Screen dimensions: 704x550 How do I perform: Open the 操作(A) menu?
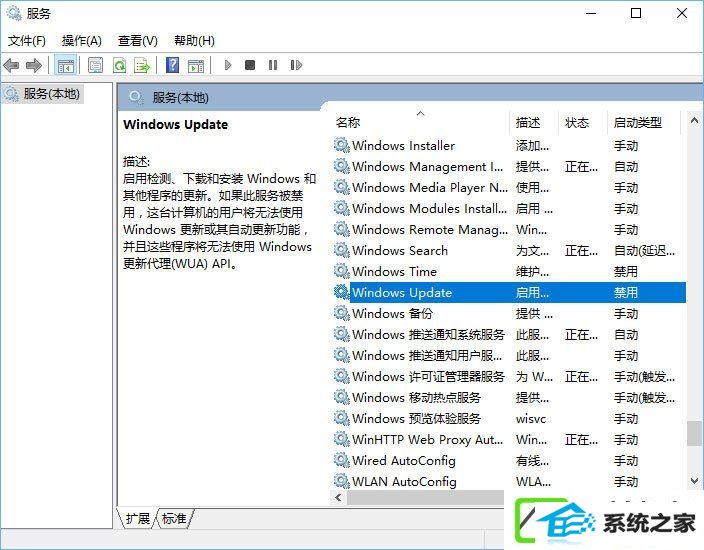coord(82,41)
